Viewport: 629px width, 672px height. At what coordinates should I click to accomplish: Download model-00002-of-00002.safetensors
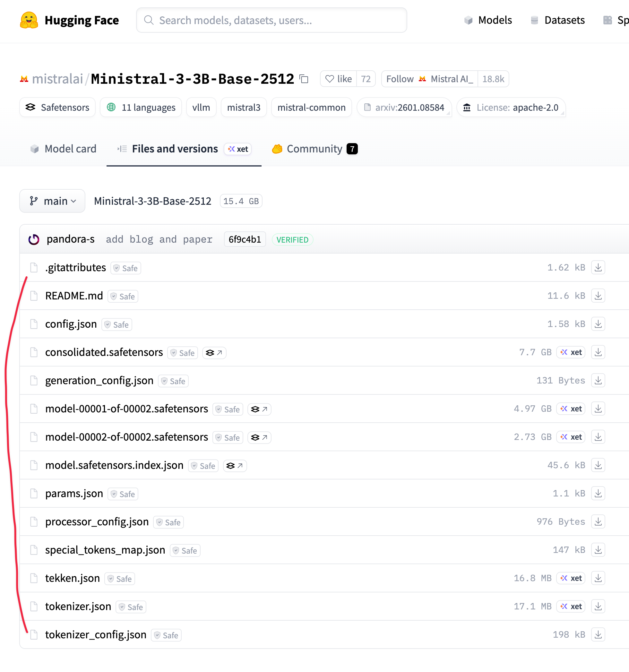[598, 437]
